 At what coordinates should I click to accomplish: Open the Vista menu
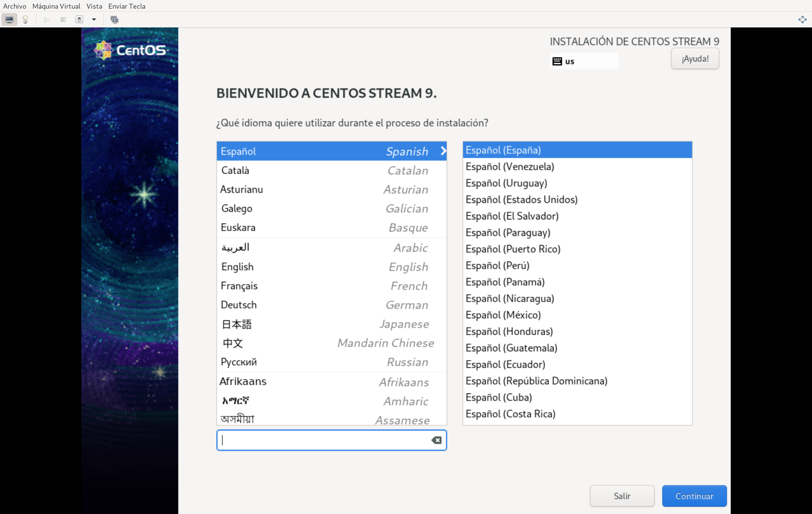[94, 6]
